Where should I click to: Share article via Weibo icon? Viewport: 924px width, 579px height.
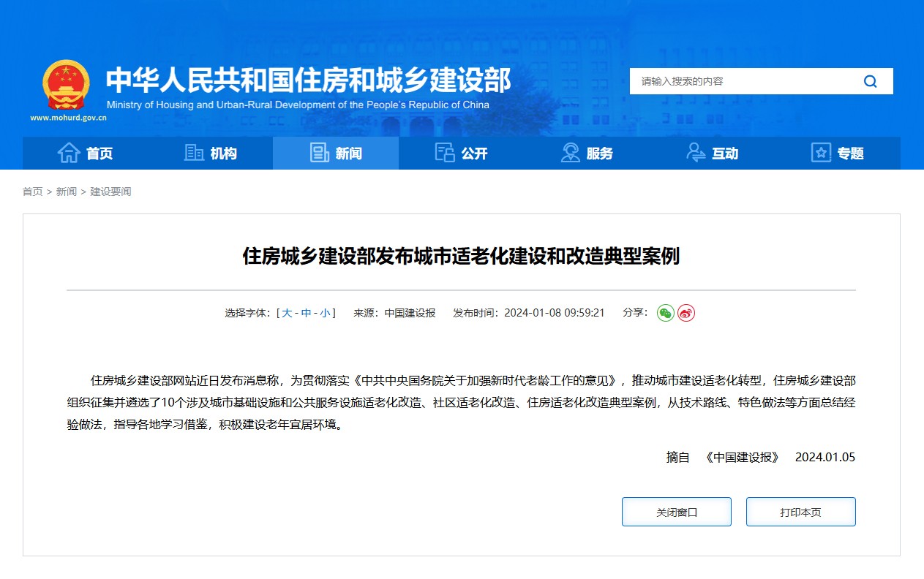686,313
